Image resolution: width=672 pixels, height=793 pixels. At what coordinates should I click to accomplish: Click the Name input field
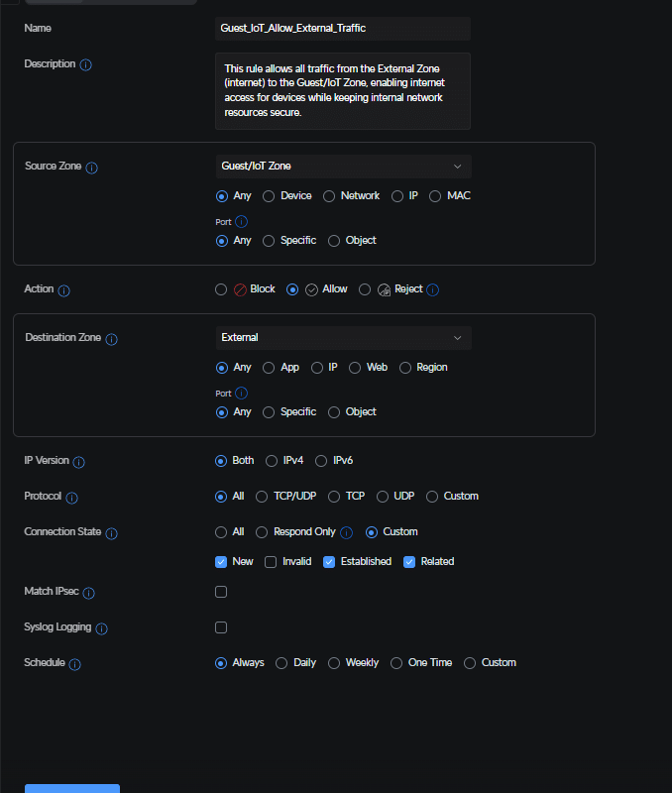[x=343, y=29]
